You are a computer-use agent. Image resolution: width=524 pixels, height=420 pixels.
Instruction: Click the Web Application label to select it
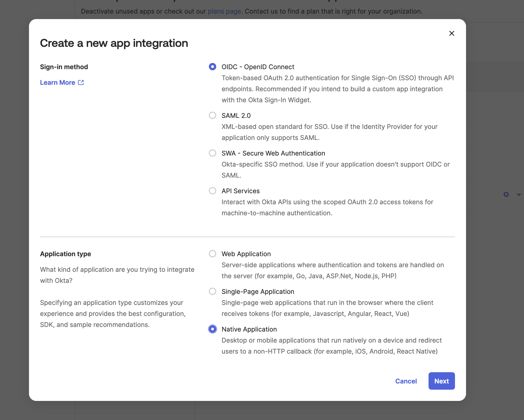(x=246, y=254)
